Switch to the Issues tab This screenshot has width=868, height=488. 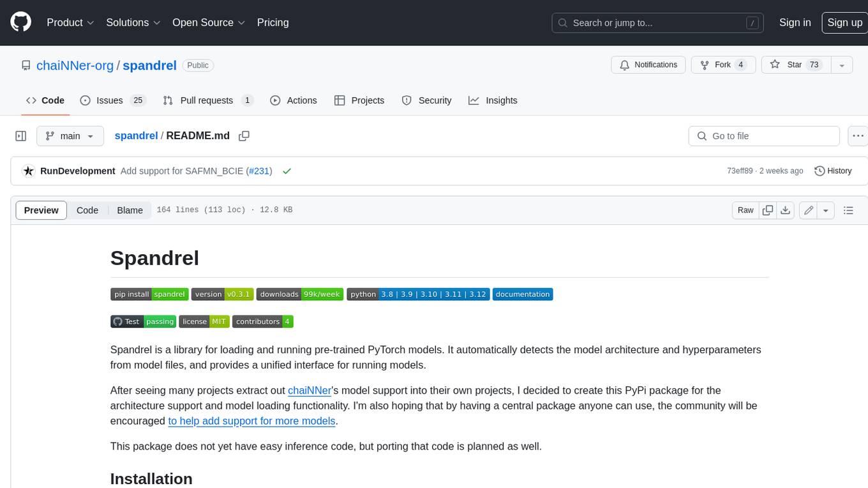click(x=113, y=100)
